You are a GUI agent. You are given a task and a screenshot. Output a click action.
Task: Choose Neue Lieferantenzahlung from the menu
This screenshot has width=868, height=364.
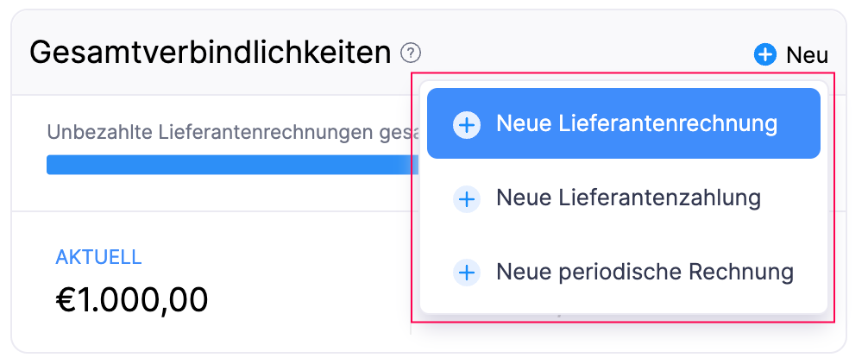(627, 198)
